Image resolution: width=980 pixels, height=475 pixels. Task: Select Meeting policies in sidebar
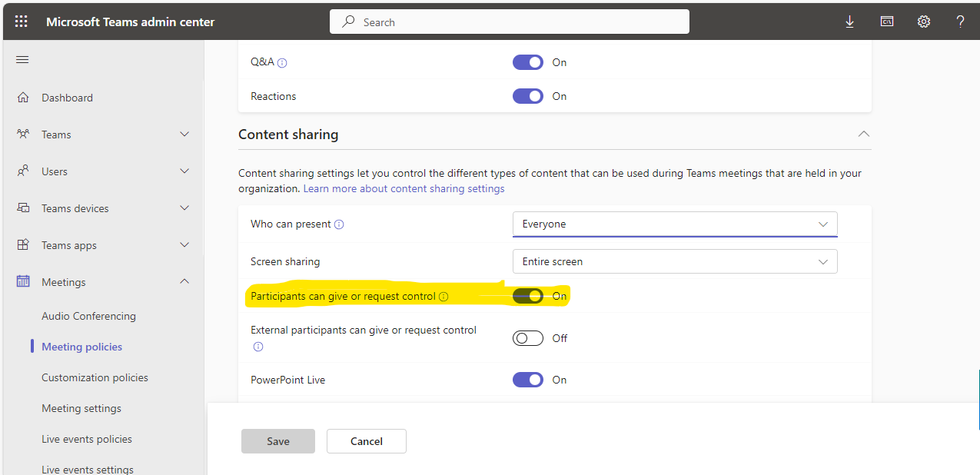pyautogui.click(x=81, y=347)
